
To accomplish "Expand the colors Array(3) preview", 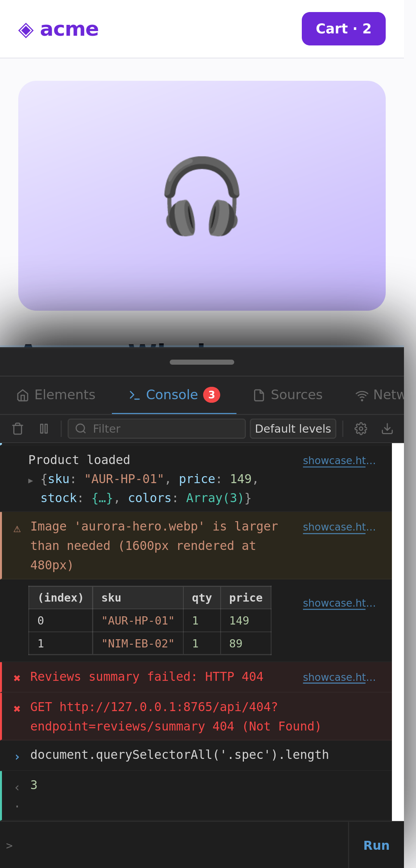I will point(215,498).
